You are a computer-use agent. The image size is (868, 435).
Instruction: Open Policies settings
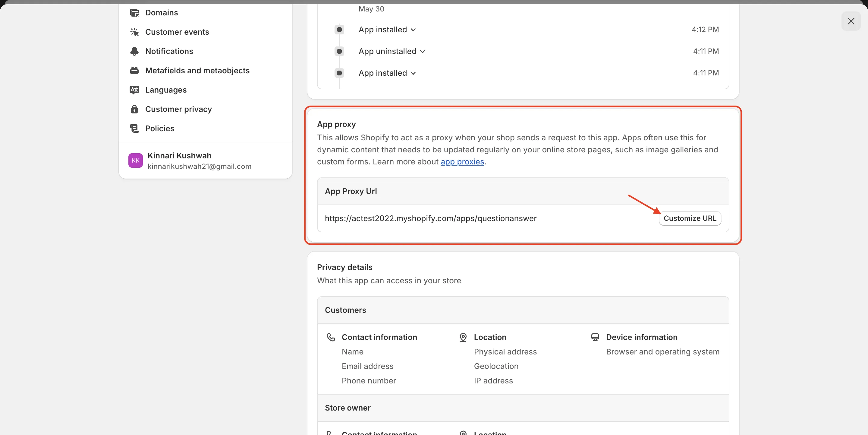(x=159, y=129)
